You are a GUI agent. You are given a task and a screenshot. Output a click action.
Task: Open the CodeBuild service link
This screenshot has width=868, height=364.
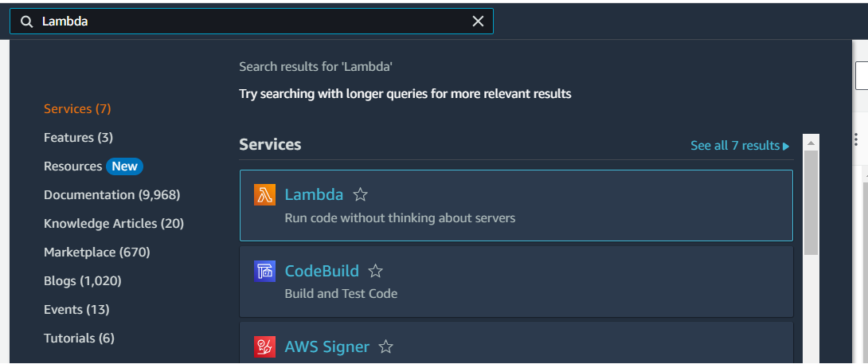click(x=322, y=271)
